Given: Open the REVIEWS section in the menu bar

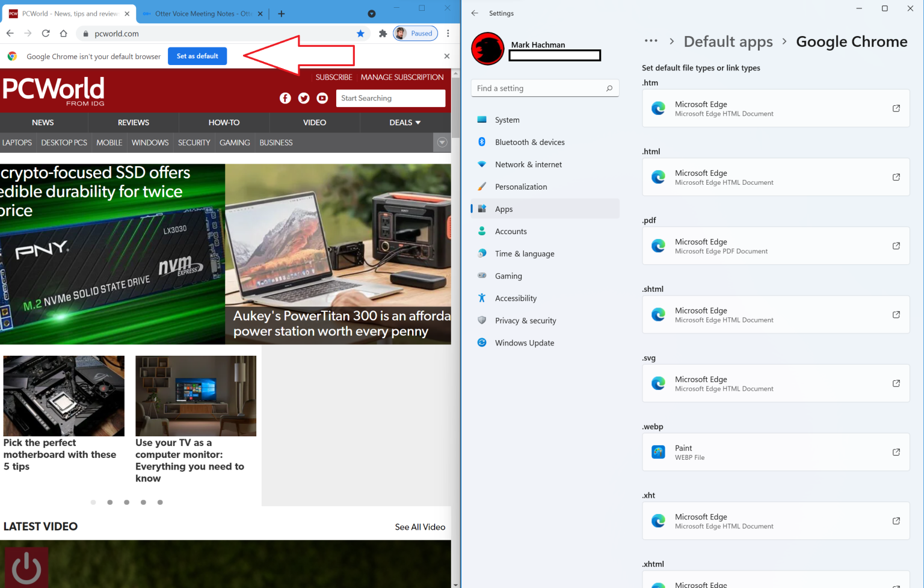Looking at the screenshot, I should pyautogui.click(x=133, y=122).
